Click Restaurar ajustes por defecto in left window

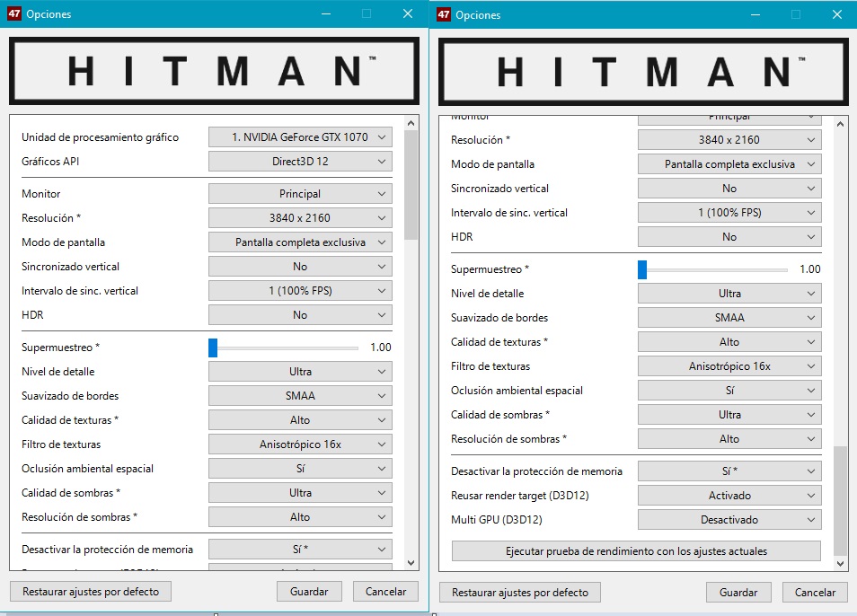point(91,592)
